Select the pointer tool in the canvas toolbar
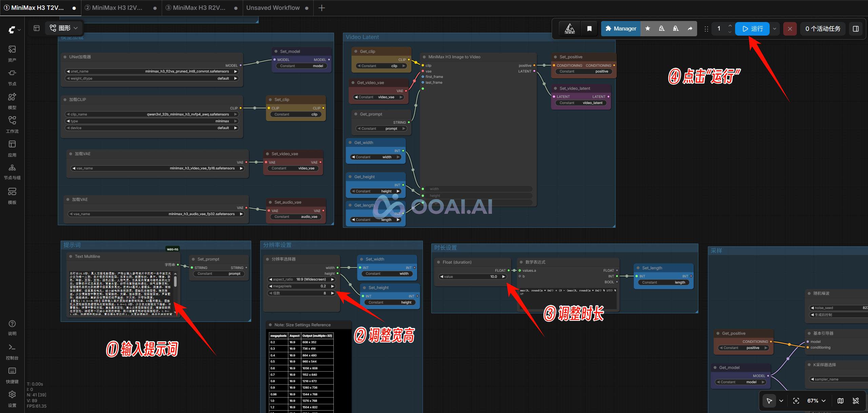The width and height of the screenshot is (868, 413). pos(769,401)
